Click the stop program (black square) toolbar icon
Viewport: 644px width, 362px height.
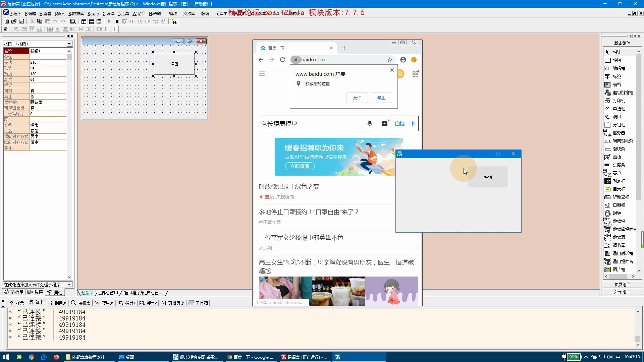coord(117,21)
